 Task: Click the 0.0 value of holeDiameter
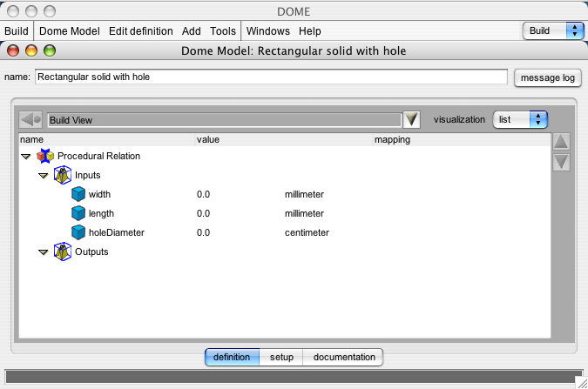[x=203, y=232]
